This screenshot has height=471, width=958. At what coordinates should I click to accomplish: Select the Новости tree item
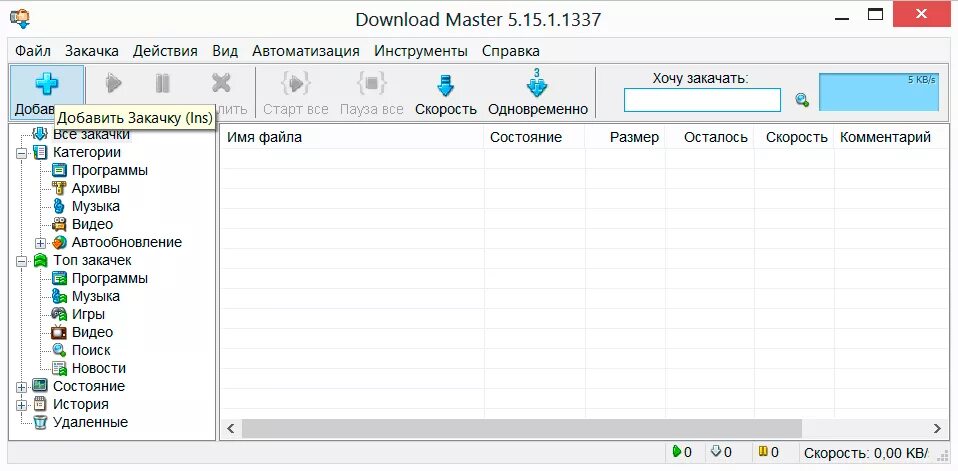point(98,368)
